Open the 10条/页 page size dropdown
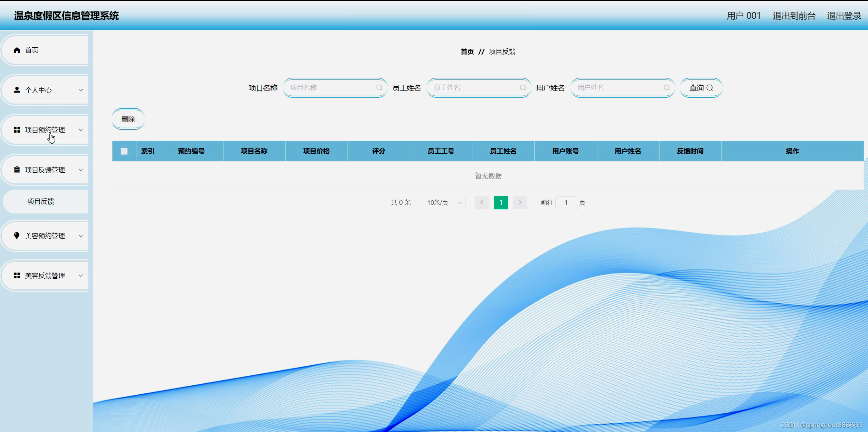 click(441, 203)
